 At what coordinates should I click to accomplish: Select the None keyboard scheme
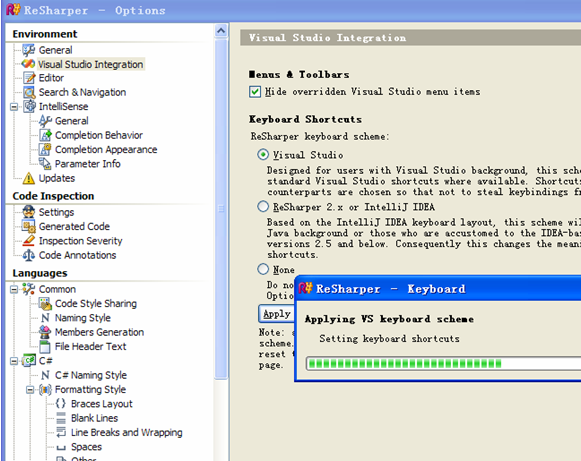coord(263,269)
